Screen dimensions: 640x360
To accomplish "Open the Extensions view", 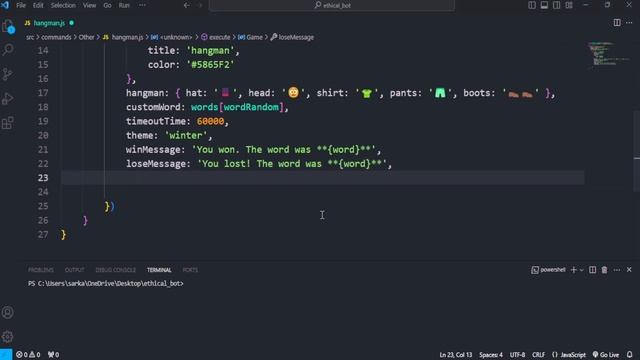I will pos(8,123).
